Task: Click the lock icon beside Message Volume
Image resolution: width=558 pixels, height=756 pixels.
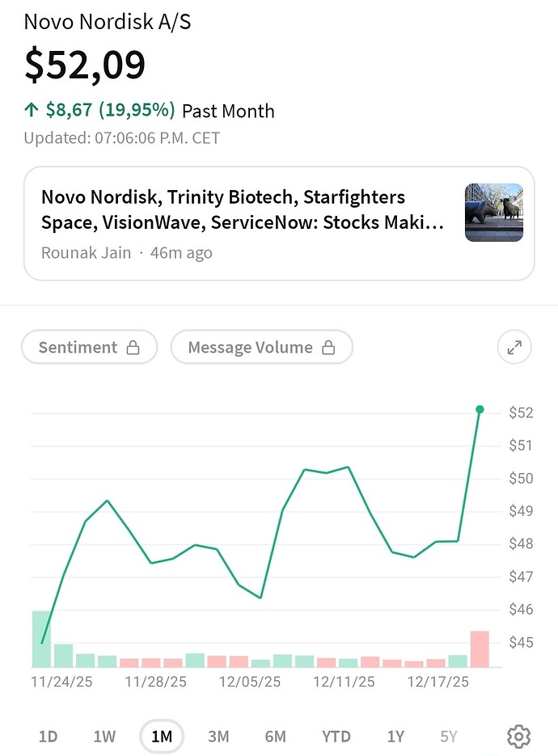Action: [x=328, y=346]
